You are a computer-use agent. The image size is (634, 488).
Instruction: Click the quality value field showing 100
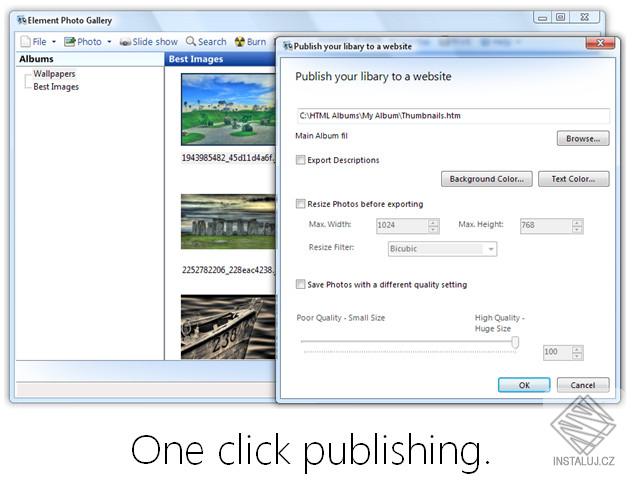click(558, 352)
